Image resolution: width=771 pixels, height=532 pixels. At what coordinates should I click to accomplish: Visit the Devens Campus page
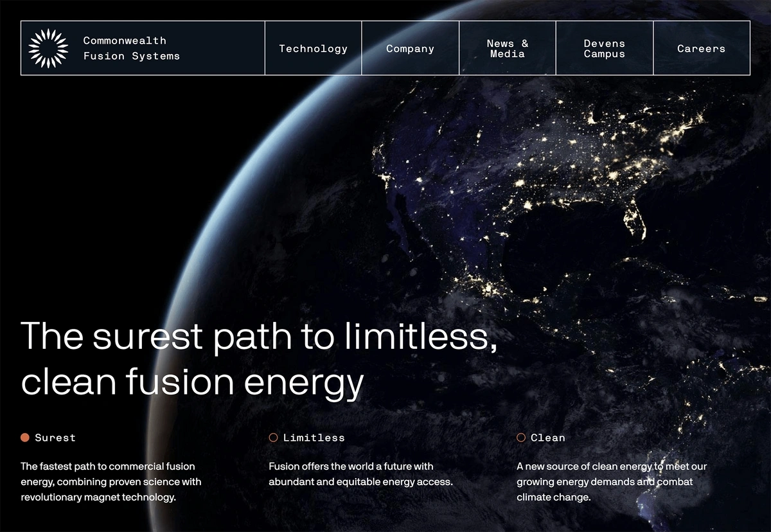pos(605,48)
